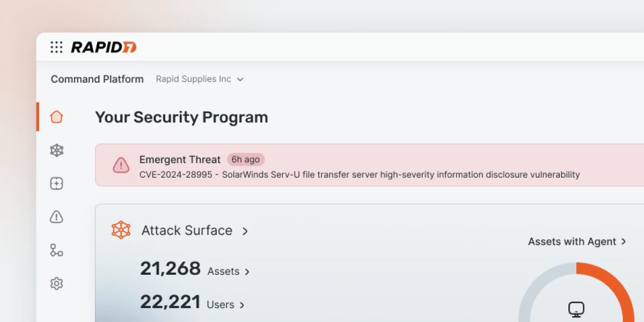Click the monitor icon inside donut chart
The height and width of the screenshot is (322, 644).
pyautogui.click(x=576, y=309)
